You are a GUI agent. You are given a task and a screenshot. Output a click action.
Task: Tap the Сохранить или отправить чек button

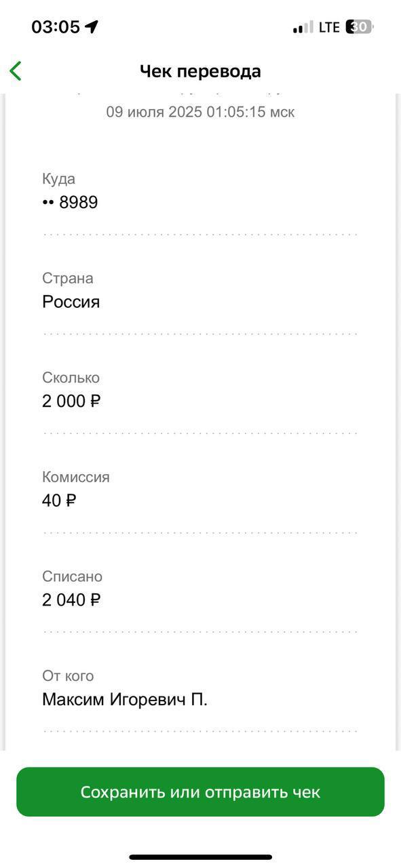(x=200, y=791)
